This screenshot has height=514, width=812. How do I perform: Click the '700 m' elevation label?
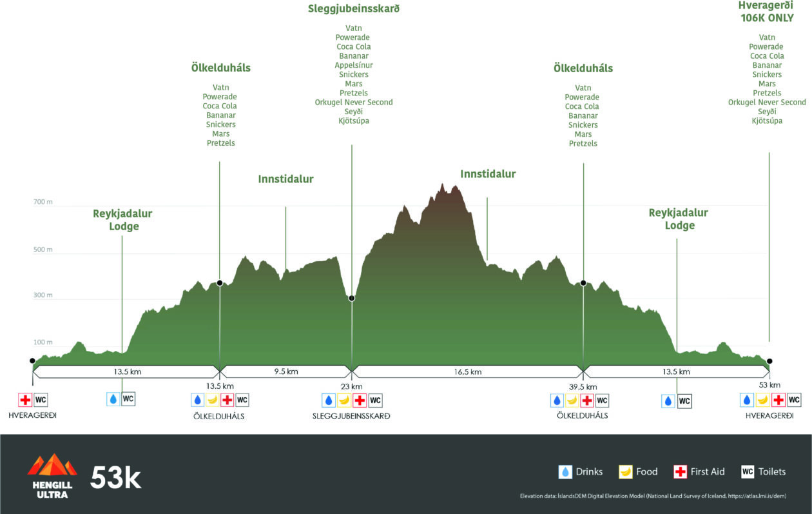click(43, 203)
